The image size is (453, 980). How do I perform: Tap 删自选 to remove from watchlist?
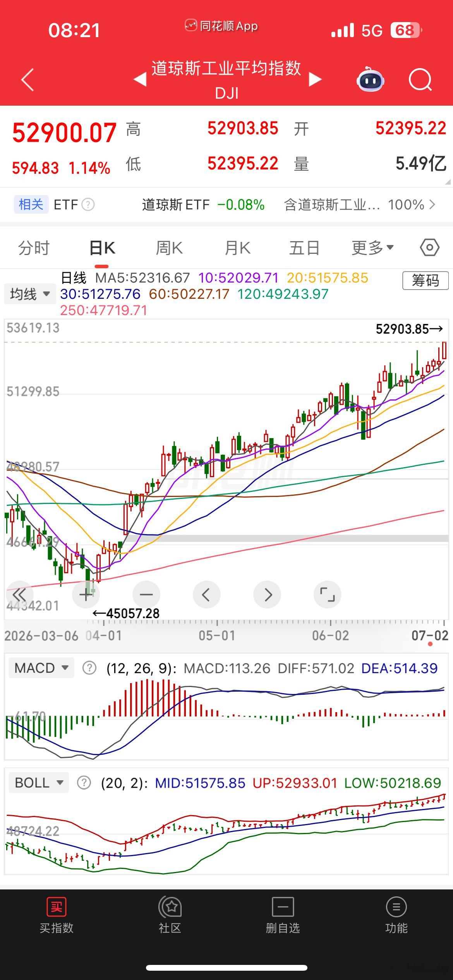283,916
